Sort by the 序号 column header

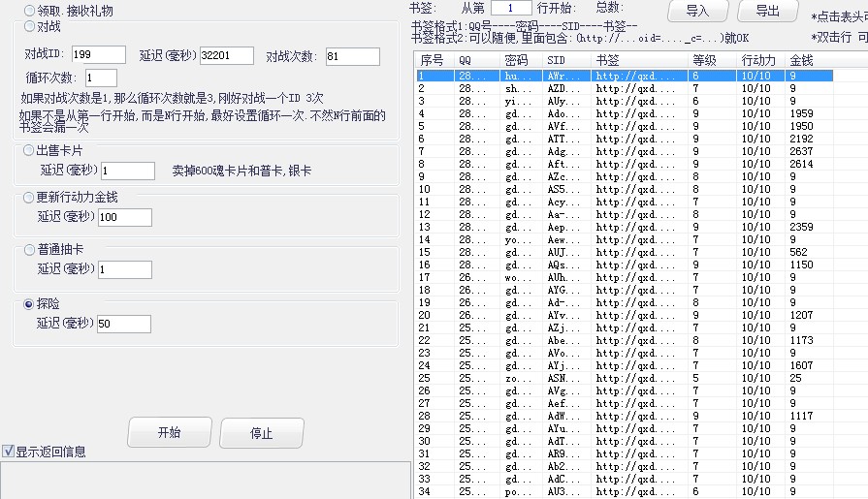point(435,60)
